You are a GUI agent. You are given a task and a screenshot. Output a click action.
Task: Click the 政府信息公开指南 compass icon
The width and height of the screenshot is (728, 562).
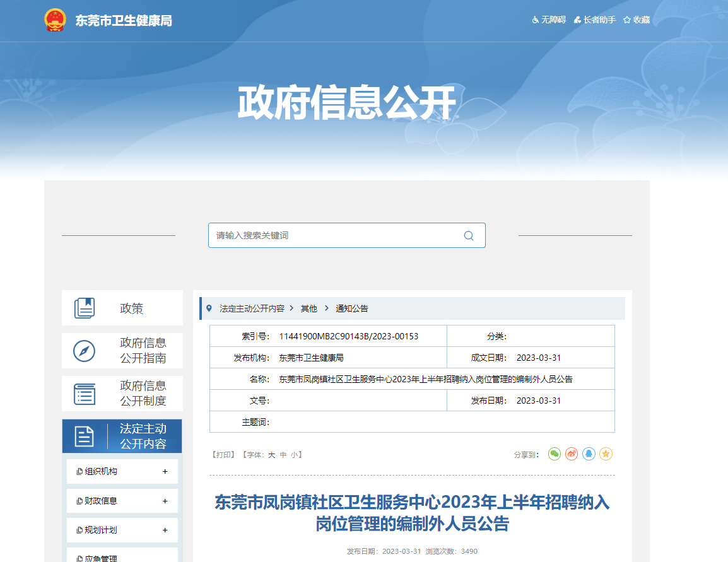click(x=85, y=351)
